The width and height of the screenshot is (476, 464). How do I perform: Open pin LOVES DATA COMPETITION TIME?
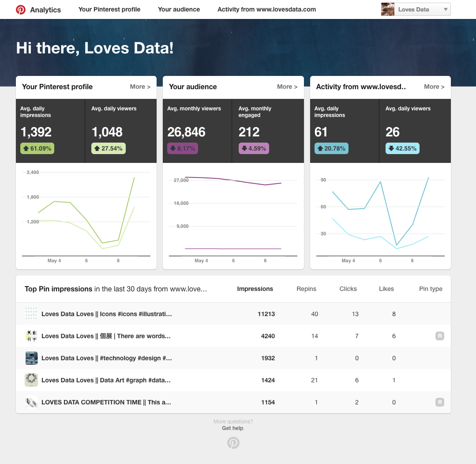pos(106,402)
